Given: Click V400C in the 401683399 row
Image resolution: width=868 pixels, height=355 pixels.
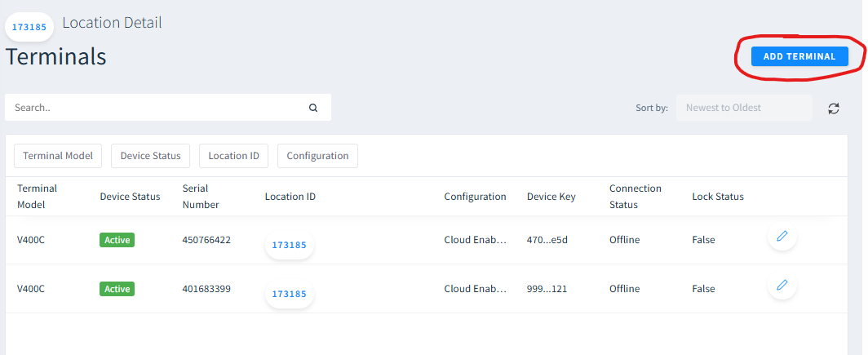Looking at the screenshot, I should 31,289.
